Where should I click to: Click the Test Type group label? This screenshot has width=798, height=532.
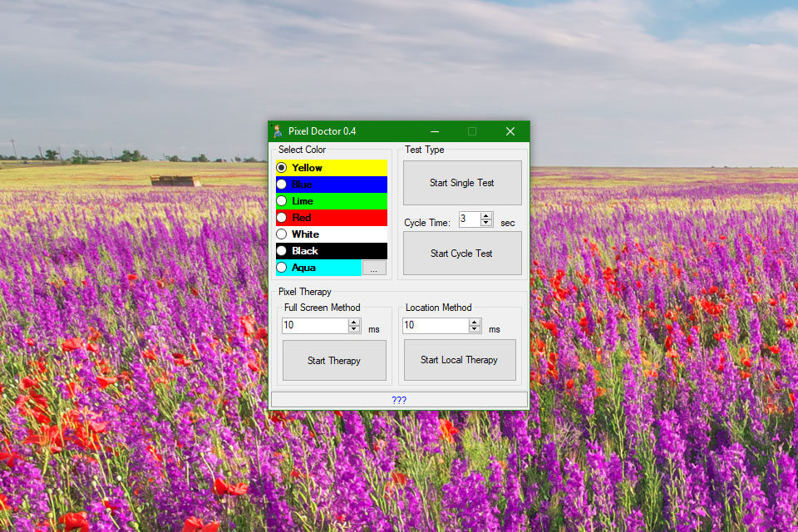(x=425, y=150)
